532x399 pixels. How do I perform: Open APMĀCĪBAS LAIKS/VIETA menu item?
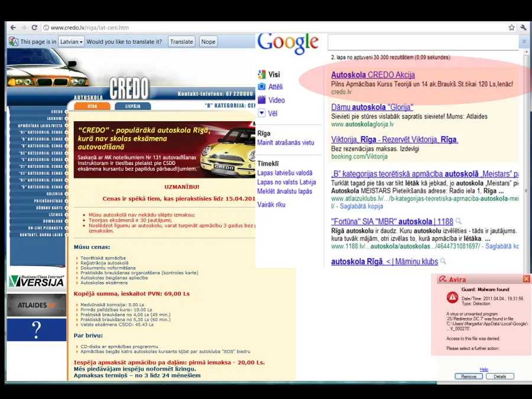pos(40,125)
